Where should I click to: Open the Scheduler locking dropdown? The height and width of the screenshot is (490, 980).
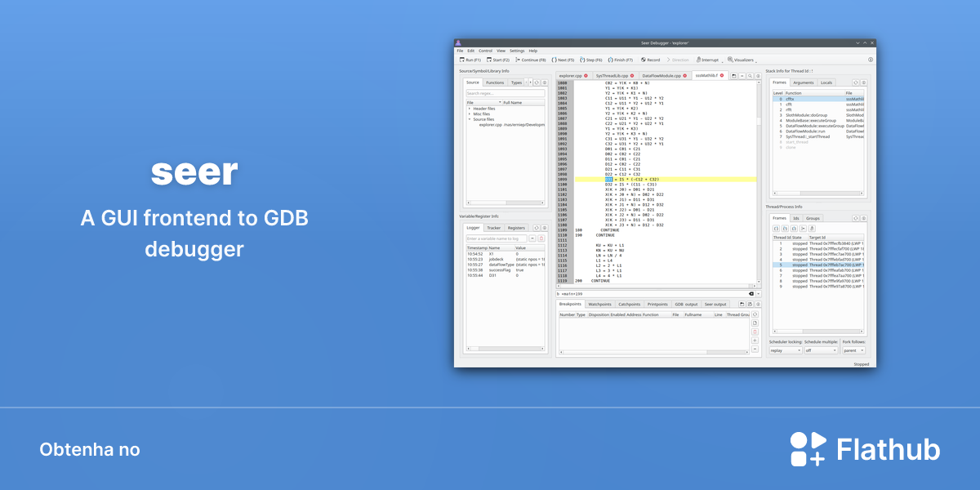(x=785, y=350)
